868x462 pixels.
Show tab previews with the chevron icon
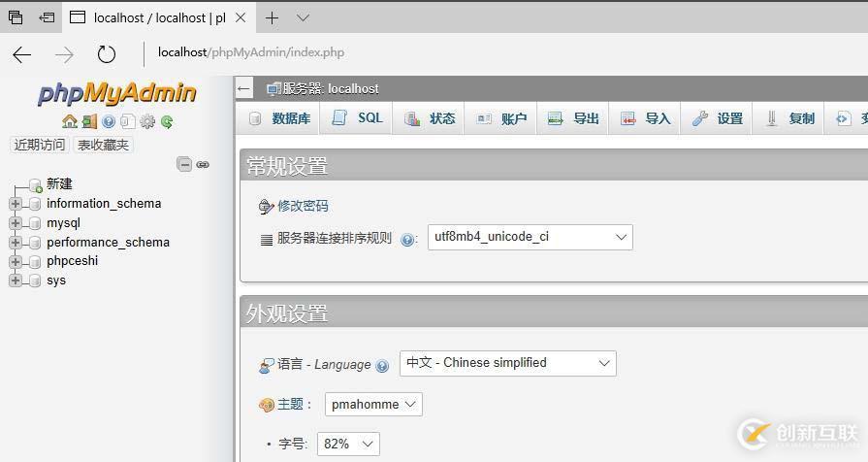point(303,17)
